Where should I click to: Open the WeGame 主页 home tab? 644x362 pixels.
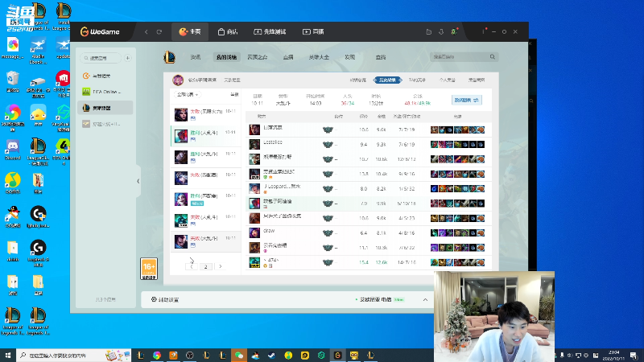pos(190,31)
